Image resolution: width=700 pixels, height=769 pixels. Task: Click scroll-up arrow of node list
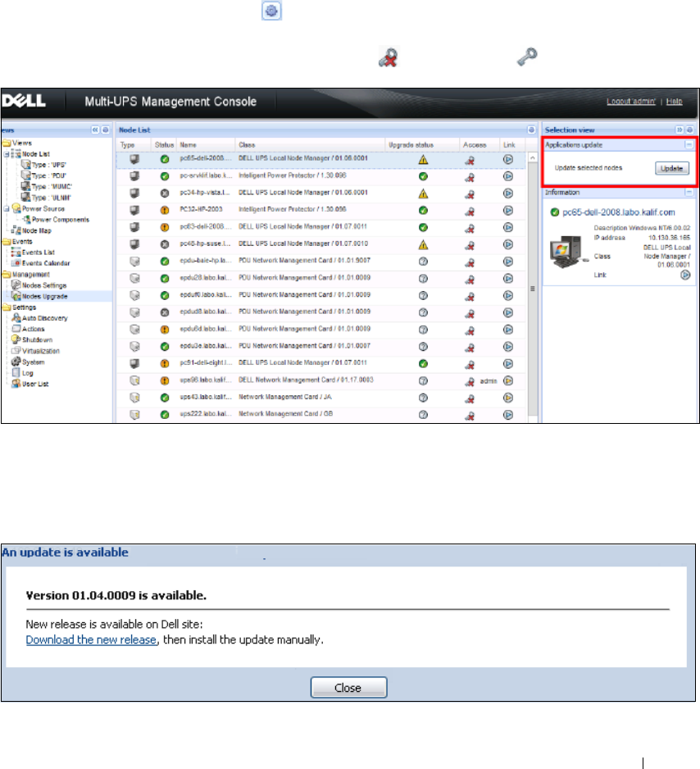(x=532, y=158)
